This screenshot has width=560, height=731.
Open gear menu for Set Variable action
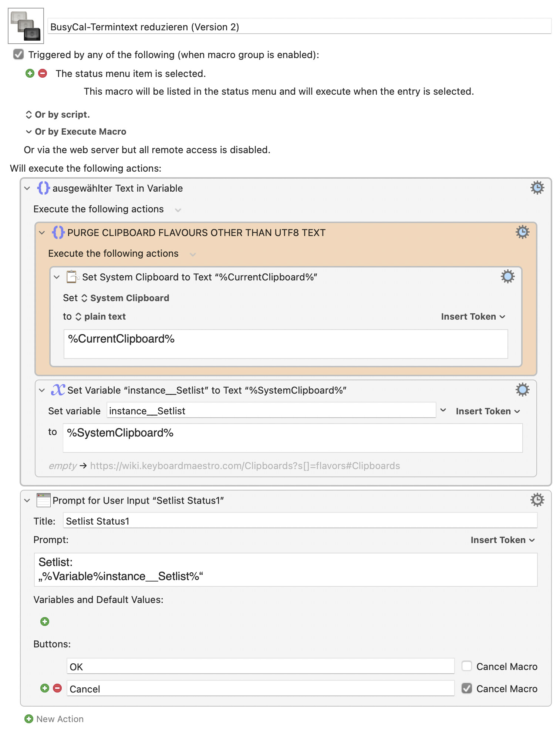522,390
